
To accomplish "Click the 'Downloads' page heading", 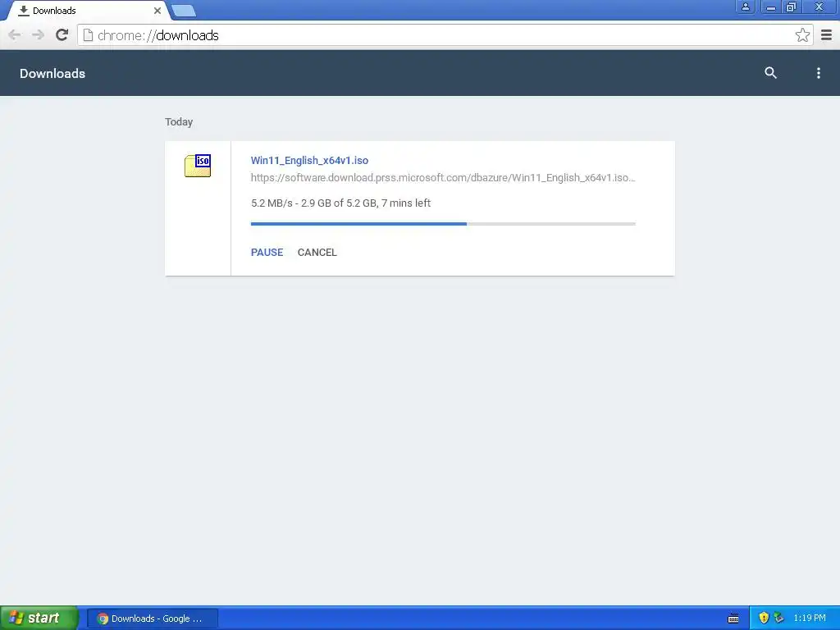I will pos(52,73).
